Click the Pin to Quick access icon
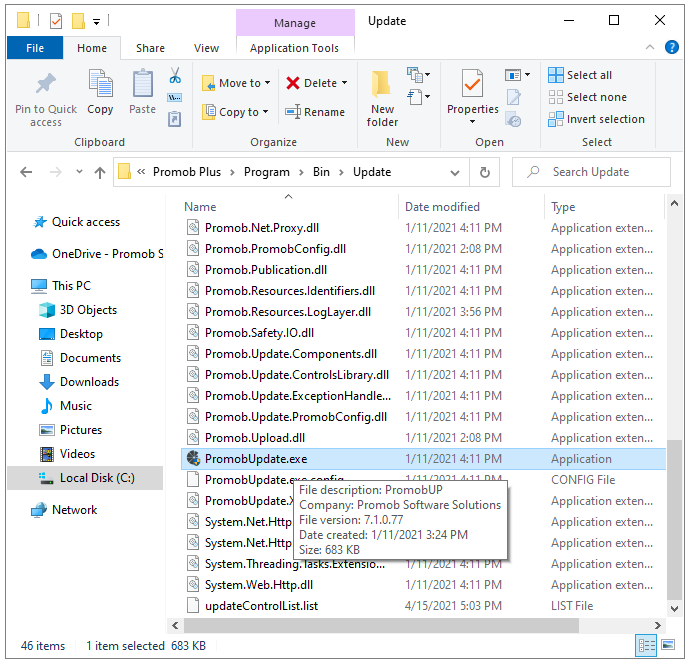 tap(46, 84)
